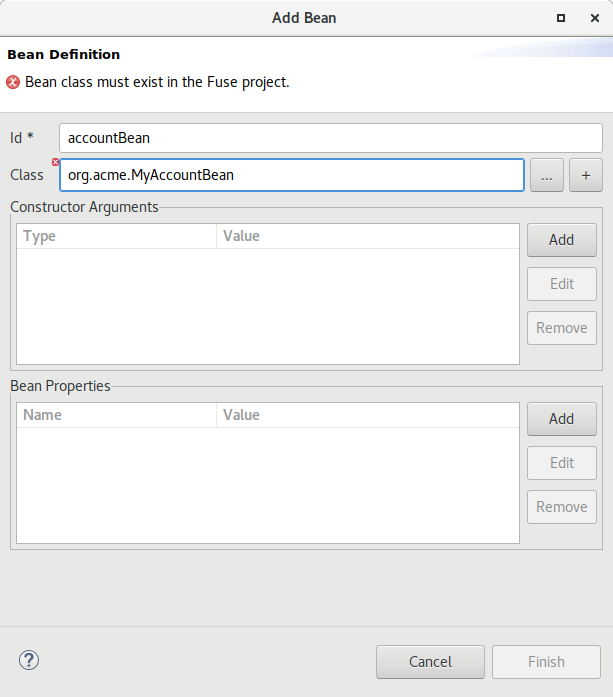Close the Add Bean dialog window
The width and height of the screenshot is (613, 697).
(594, 18)
